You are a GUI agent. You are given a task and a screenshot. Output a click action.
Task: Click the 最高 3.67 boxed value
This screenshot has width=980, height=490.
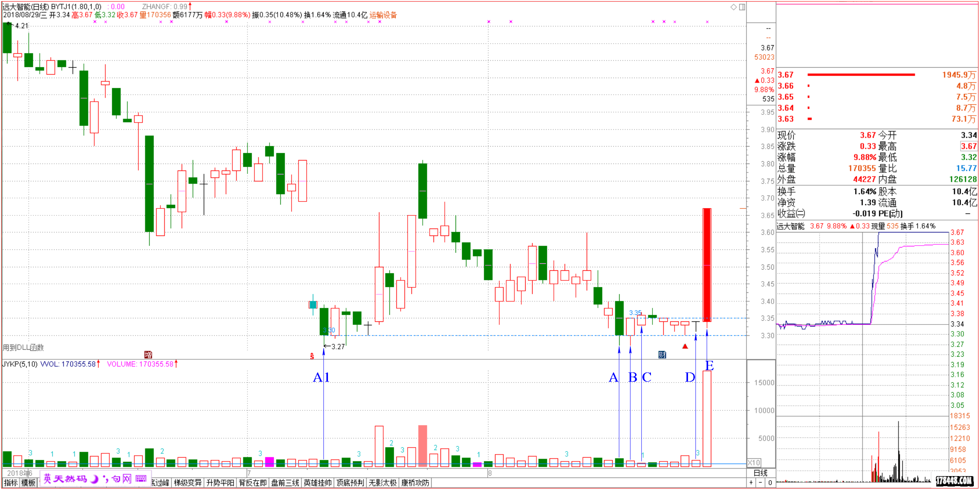click(x=969, y=146)
